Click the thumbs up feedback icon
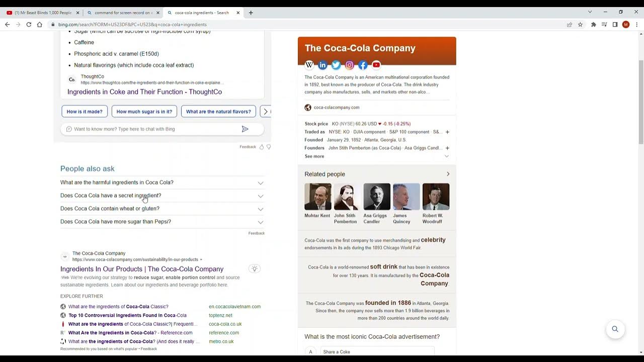 tap(262, 147)
